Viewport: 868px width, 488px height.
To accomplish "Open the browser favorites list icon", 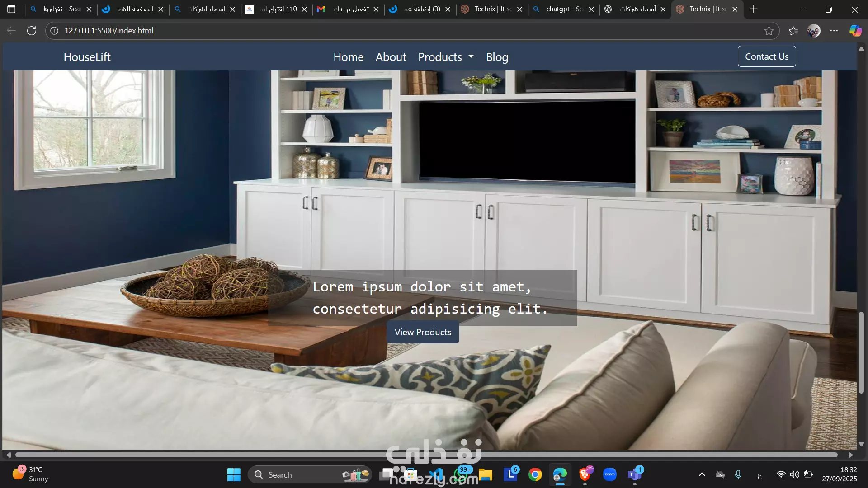I will point(793,31).
